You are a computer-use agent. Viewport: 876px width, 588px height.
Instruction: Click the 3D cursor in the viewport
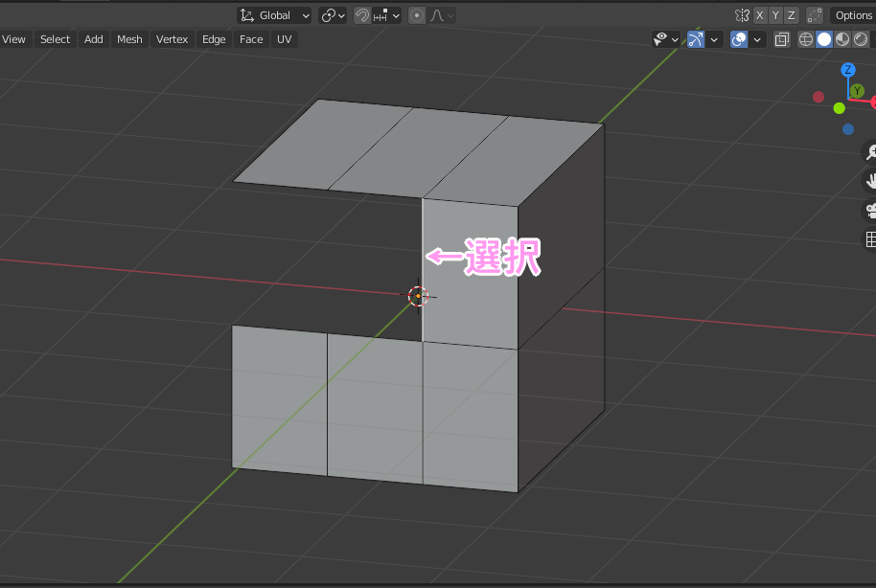pos(418,297)
